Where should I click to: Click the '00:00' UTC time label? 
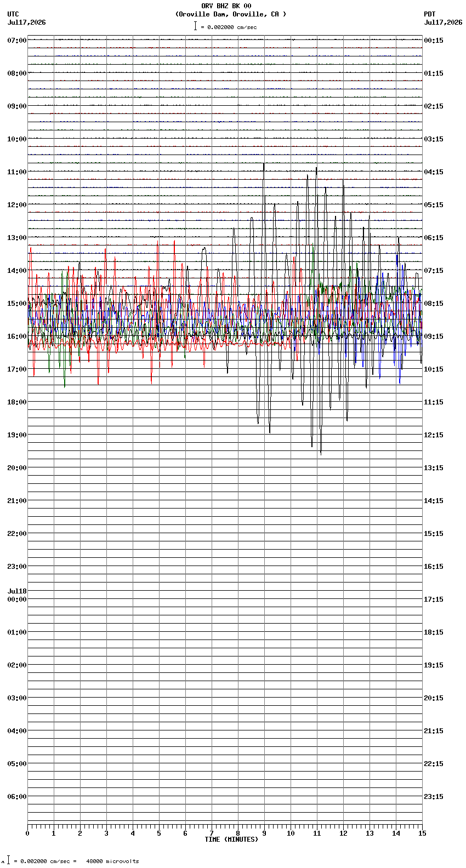[17, 599]
